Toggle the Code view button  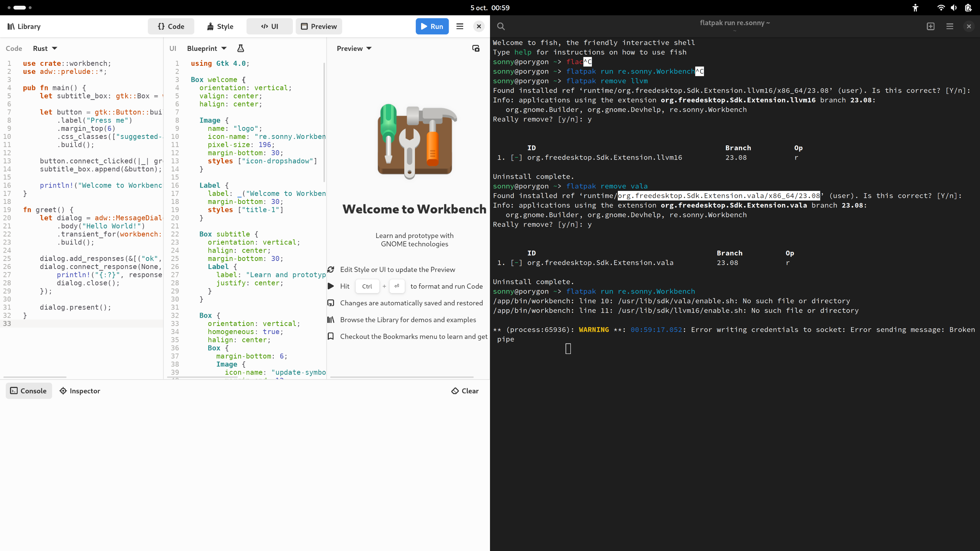(171, 26)
